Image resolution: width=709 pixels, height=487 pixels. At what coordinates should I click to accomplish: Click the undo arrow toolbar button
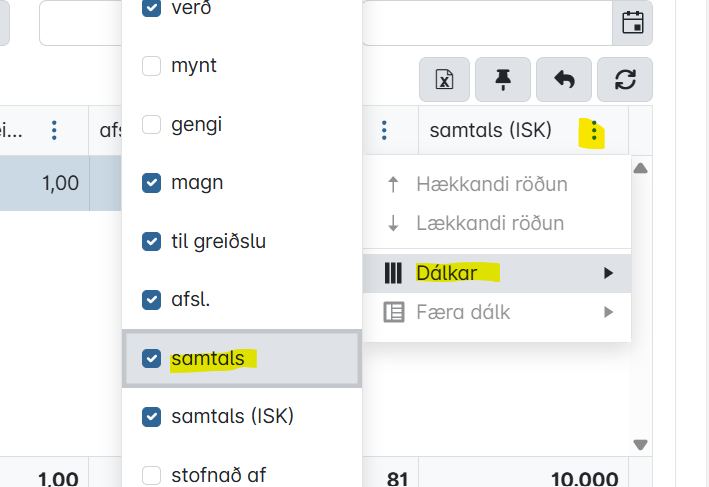pos(564,80)
